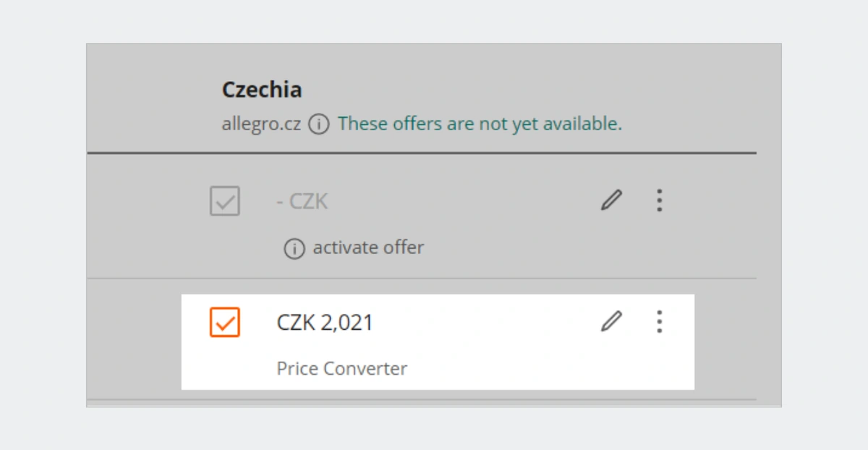Click blank area between - CZK and pencil
Screen dimensions: 868x450
(x=463, y=201)
